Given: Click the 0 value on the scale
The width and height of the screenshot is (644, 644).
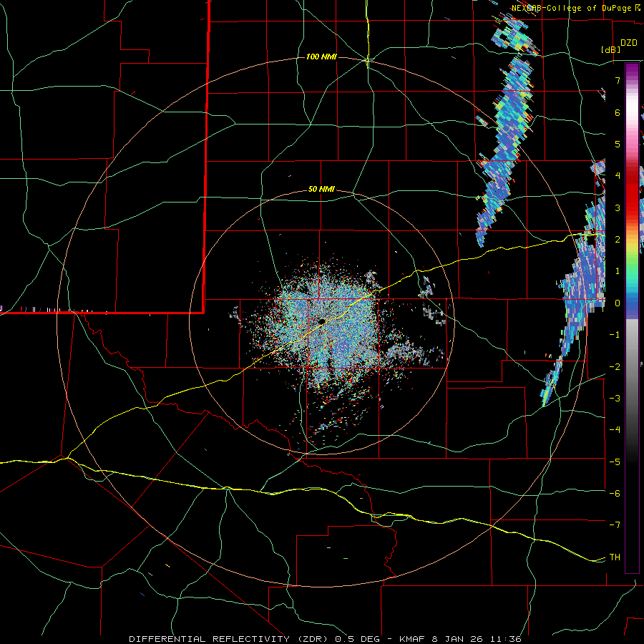Looking at the screenshot, I should click(618, 303).
